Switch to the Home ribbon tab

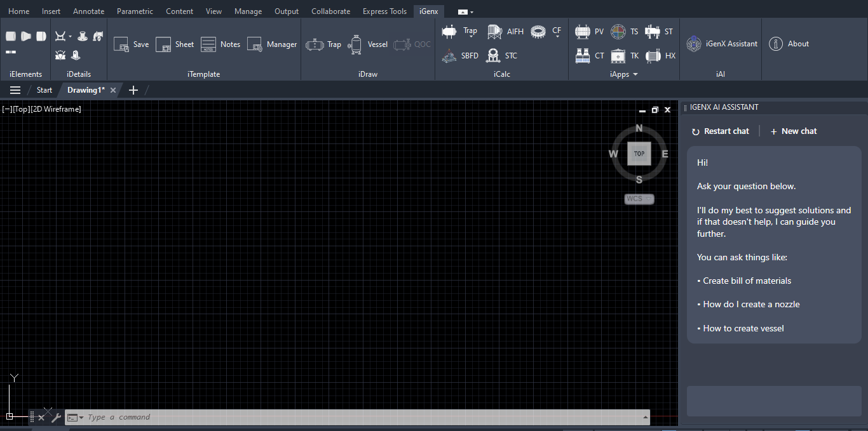(18, 11)
